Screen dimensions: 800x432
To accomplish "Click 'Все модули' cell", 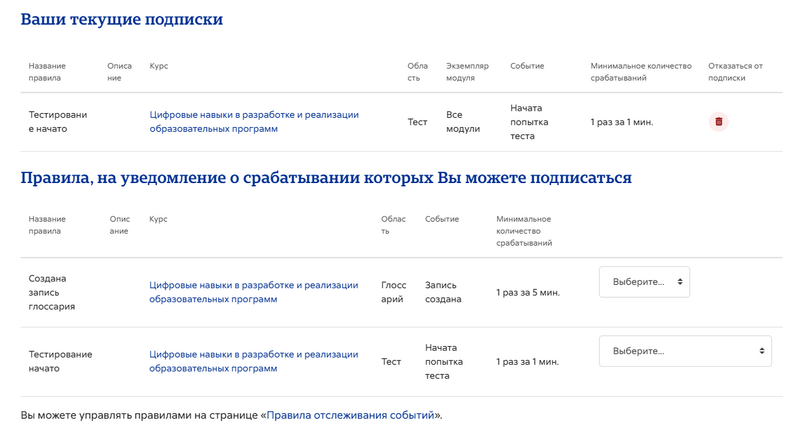I will [463, 122].
